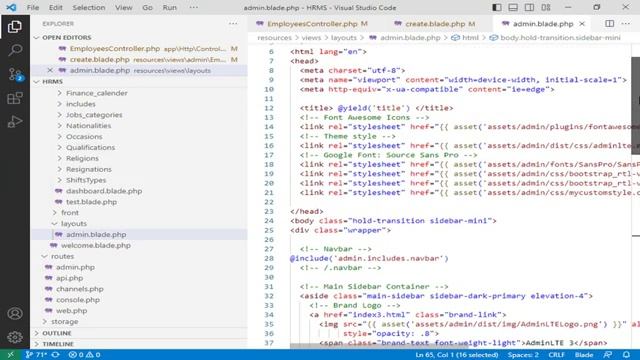Open Explorer views and more actions ellipsis
The width and height of the screenshot is (640, 360).
point(233,24)
